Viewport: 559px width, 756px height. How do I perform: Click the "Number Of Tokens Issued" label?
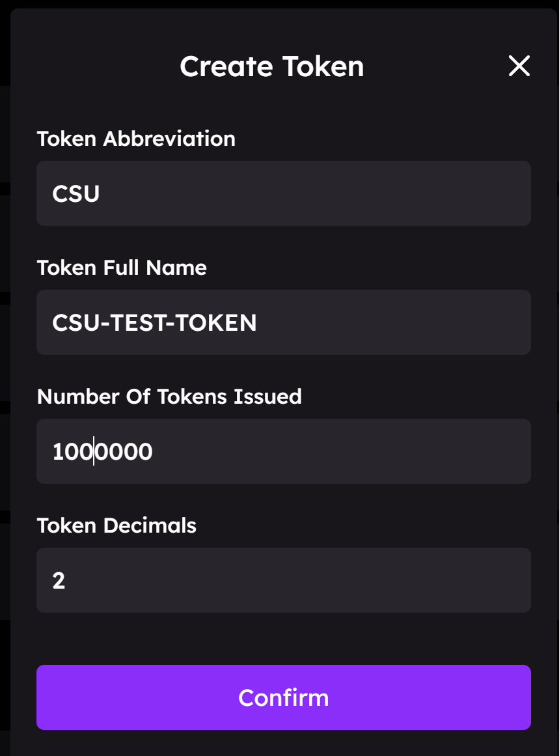(x=169, y=397)
